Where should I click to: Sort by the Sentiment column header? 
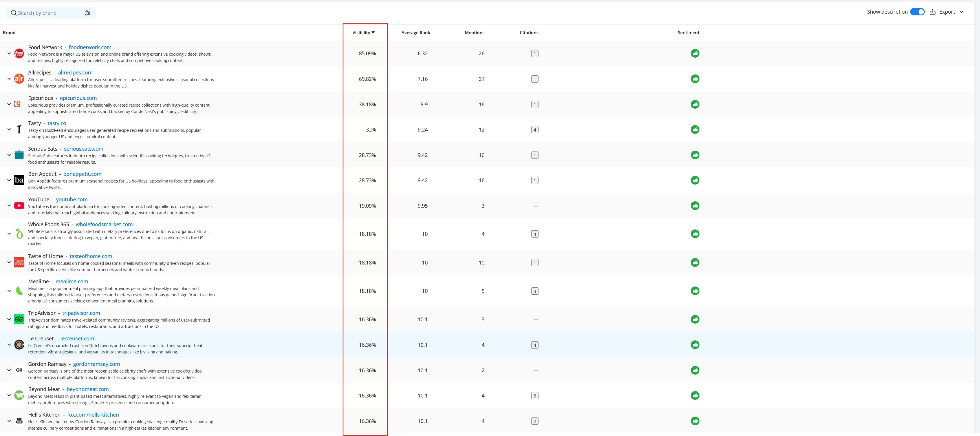(688, 32)
